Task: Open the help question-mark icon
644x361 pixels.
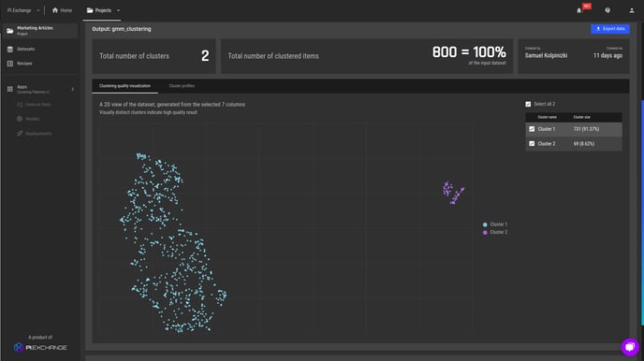Action: [607, 10]
